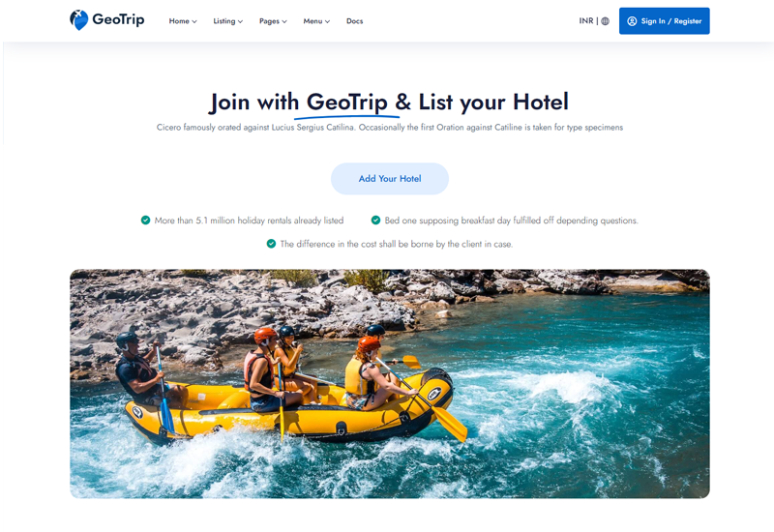
Task: Click the Home navigation label
Action: pyautogui.click(x=179, y=21)
